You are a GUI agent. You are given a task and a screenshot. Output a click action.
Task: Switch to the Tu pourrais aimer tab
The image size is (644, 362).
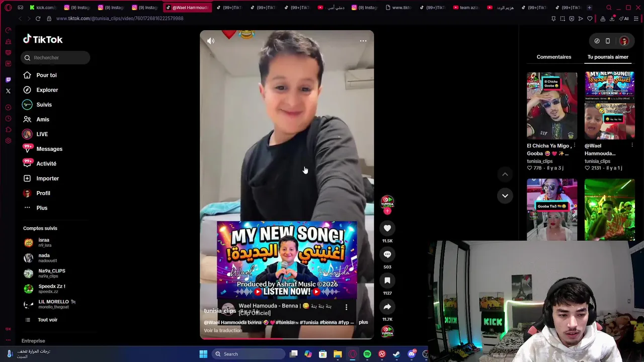point(608,57)
